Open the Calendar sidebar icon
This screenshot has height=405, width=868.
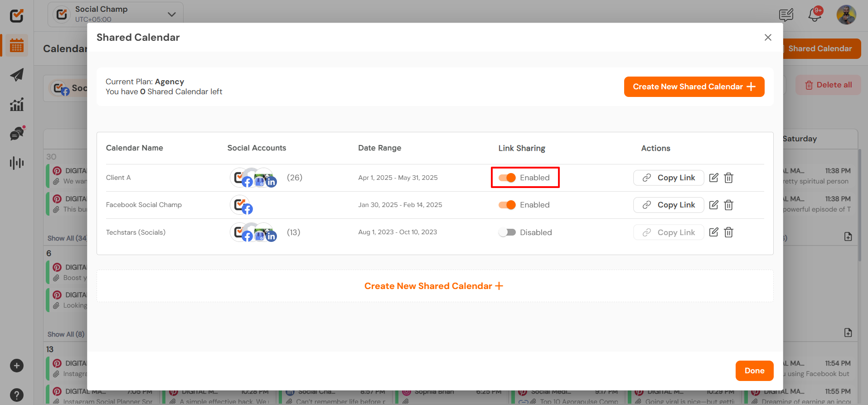coord(17,46)
